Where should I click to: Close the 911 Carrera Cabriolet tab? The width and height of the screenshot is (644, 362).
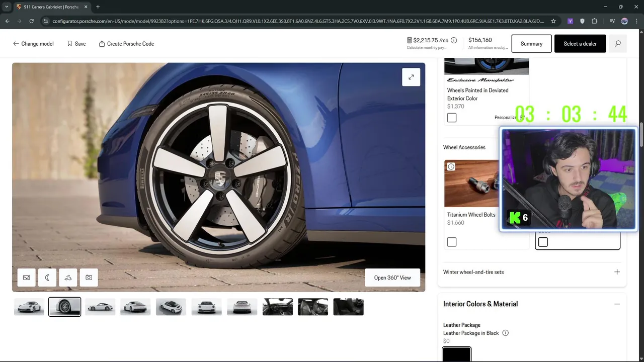86,7
